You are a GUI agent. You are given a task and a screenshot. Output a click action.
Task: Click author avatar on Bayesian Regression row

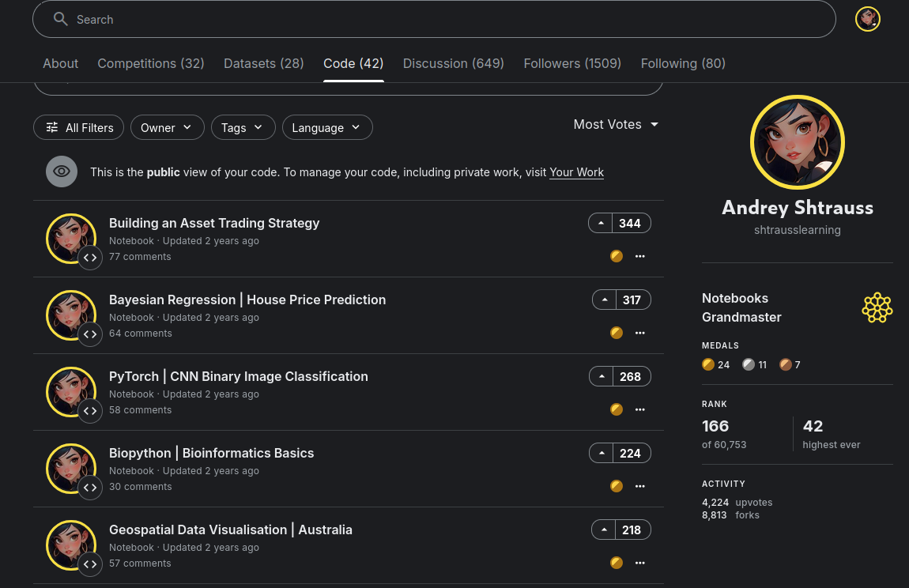(70, 315)
